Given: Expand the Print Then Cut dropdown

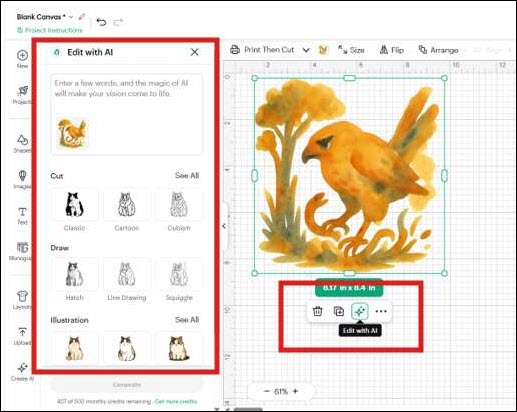Looking at the screenshot, I should [x=305, y=50].
